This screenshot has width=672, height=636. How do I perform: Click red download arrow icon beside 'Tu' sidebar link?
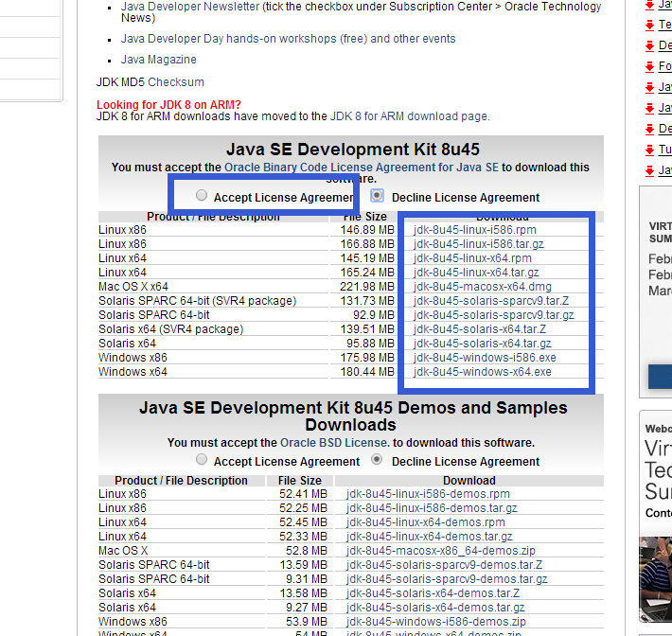[x=649, y=150]
